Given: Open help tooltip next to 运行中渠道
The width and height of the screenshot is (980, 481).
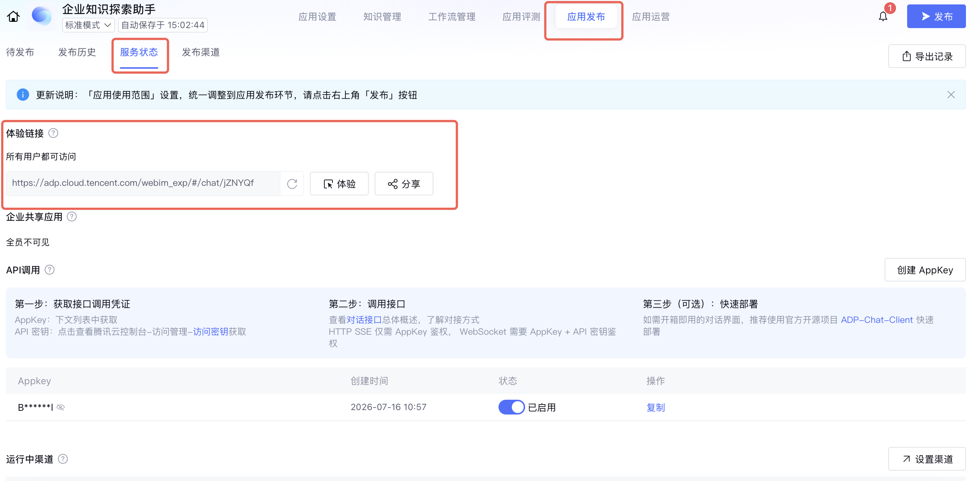Looking at the screenshot, I should [x=63, y=459].
